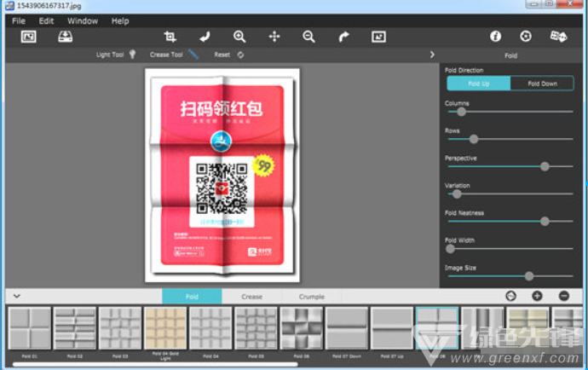Click the fit-to-screen image icon
Image resolution: width=588 pixels, height=370 pixels.
click(x=378, y=37)
